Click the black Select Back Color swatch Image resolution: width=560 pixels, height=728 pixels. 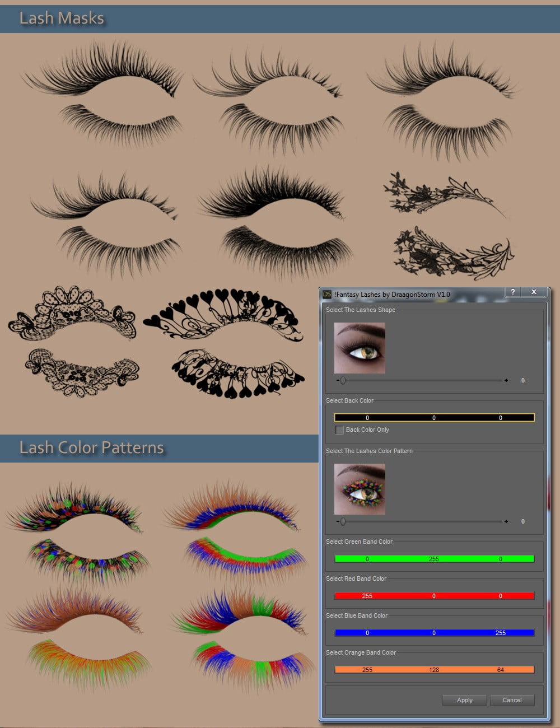(434, 417)
